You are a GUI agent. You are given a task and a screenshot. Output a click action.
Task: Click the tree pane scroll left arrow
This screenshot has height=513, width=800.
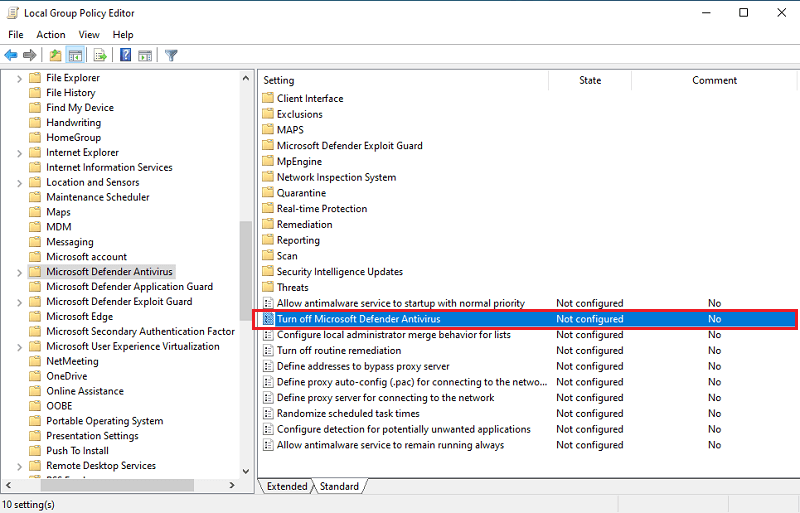point(8,485)
